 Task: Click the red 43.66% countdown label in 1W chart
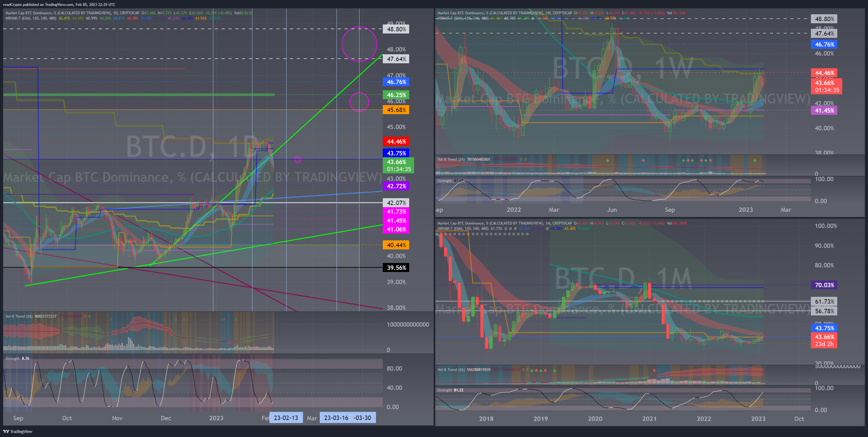point(826,86)
